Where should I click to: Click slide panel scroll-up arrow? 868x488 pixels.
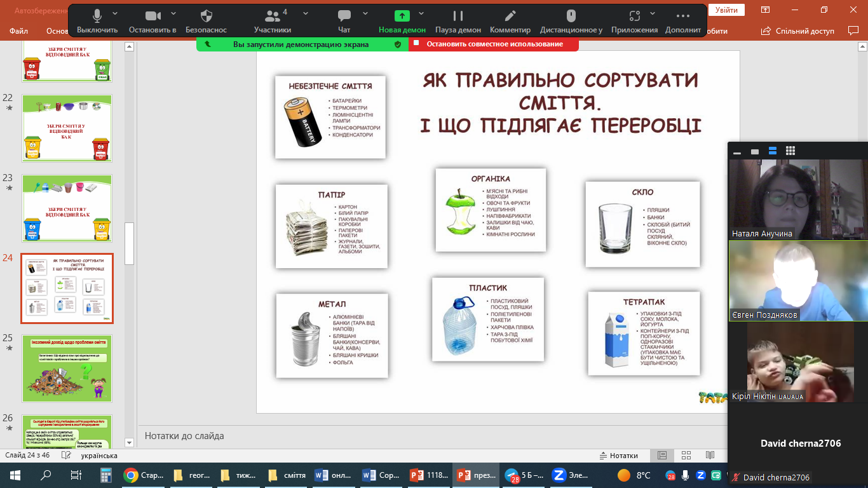[130, 46]
